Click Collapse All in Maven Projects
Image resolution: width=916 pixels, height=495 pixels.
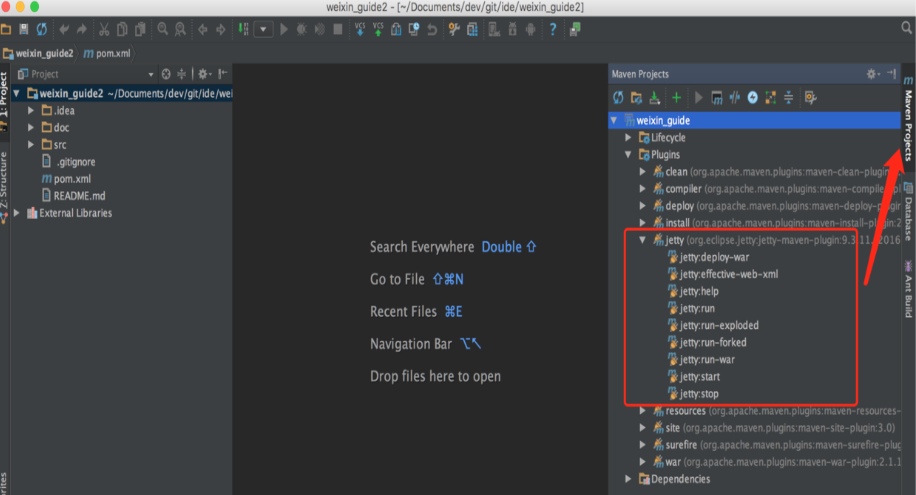[x=789, y=98]
